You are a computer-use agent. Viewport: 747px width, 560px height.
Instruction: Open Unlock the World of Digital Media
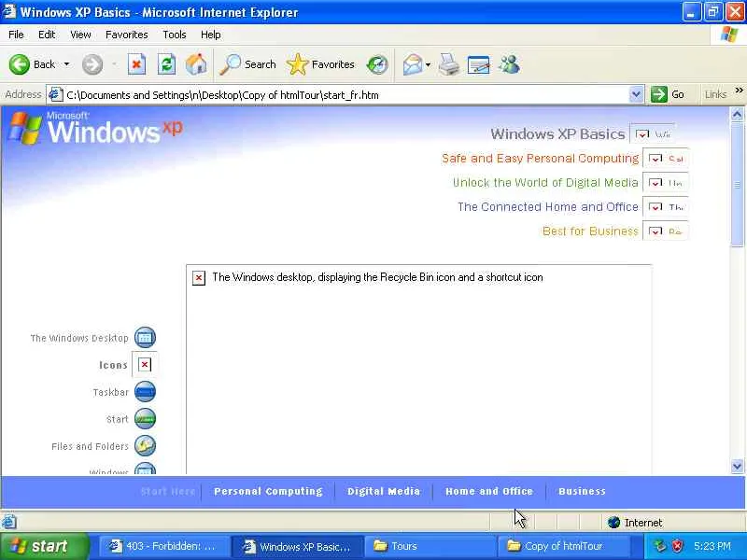pyautogui.click(x=545, y=183)
